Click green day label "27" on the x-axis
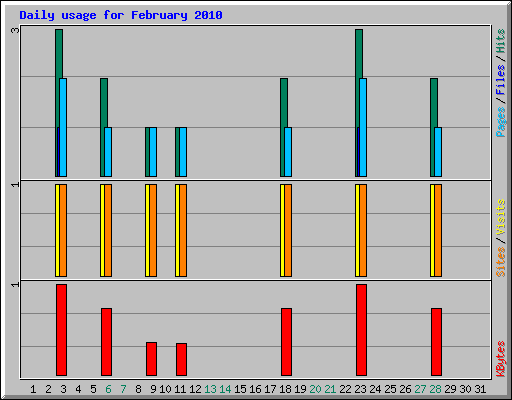 coord(420,389)
